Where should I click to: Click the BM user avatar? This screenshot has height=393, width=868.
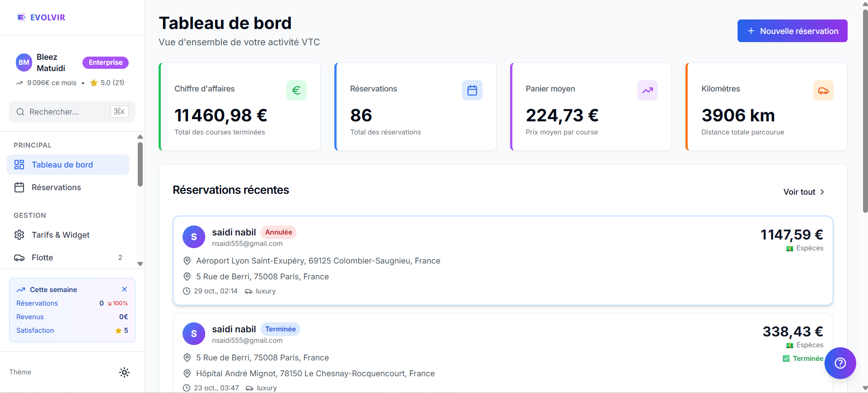(x=24, y=62)
